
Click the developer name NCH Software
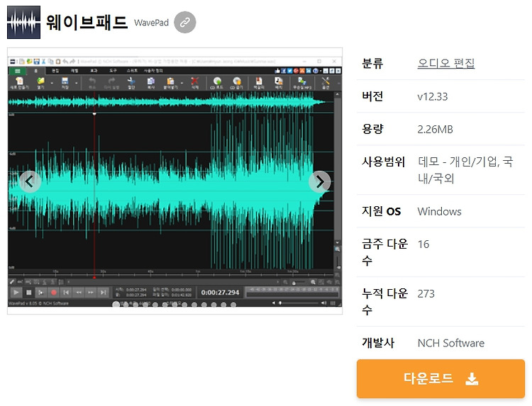(451, 343)
